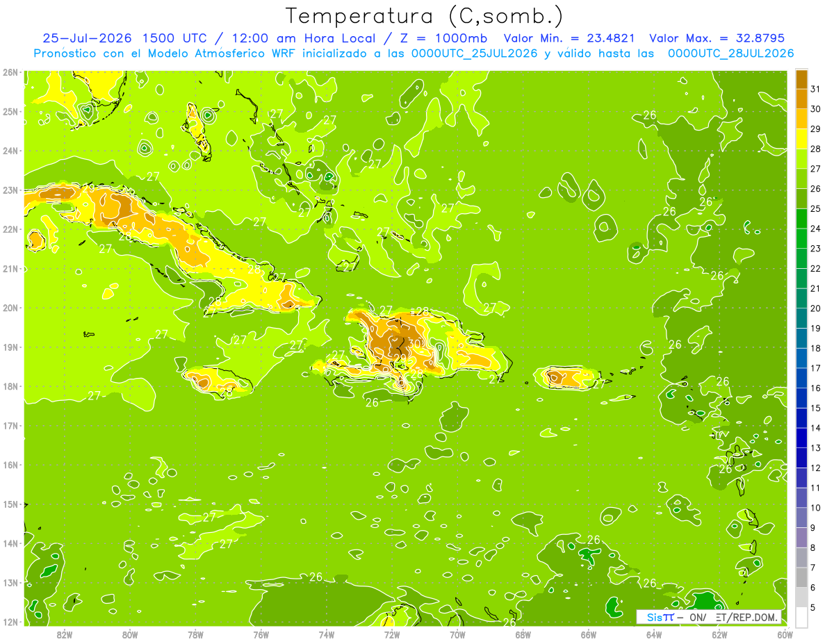Click the 80W longitude axis label
This screenshot has width=834, height=644.
(x=130, y=634)
